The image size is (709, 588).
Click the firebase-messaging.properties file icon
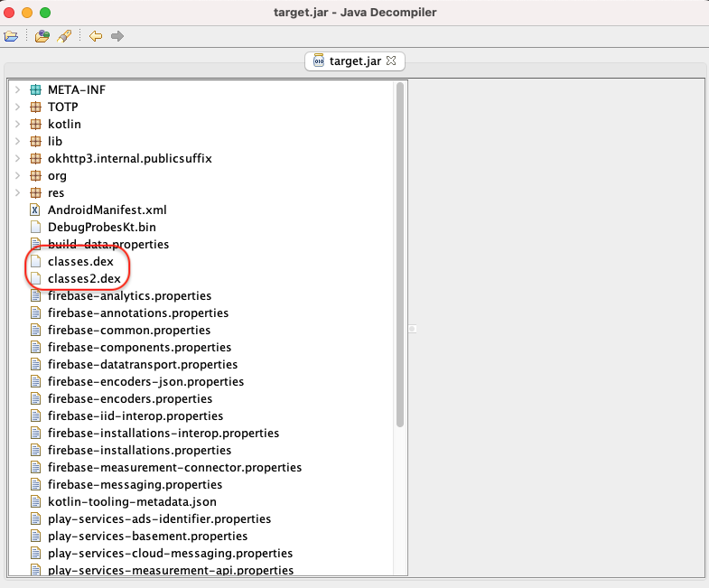tap(35, 484)
